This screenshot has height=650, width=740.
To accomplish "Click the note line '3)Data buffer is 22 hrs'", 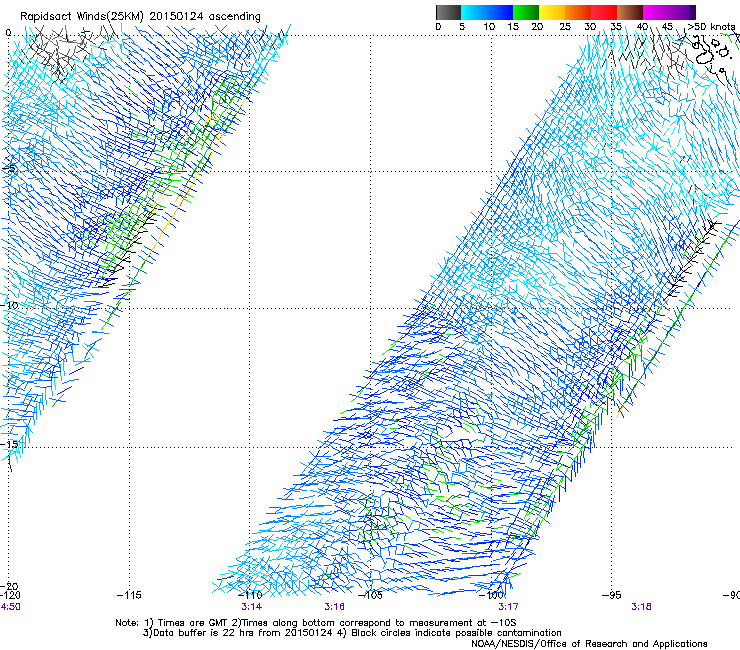I will [x=352, y=633].
